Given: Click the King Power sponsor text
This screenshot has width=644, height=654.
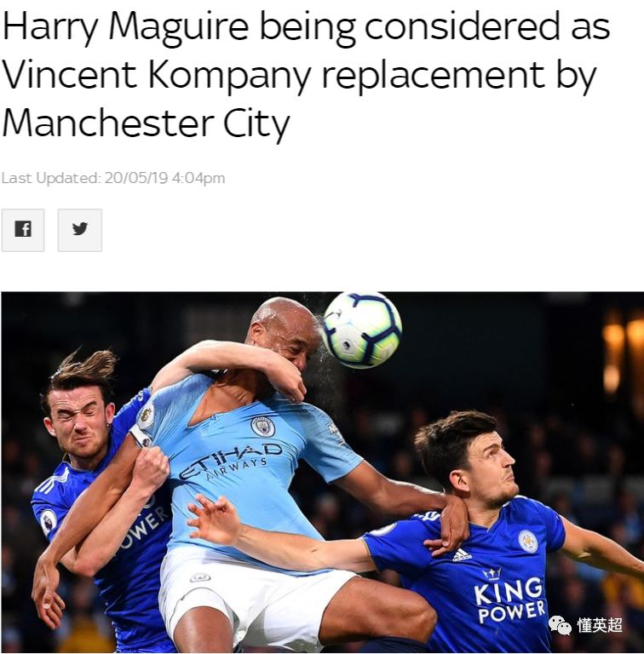Looking at the screenshot, I should [510, 600].
